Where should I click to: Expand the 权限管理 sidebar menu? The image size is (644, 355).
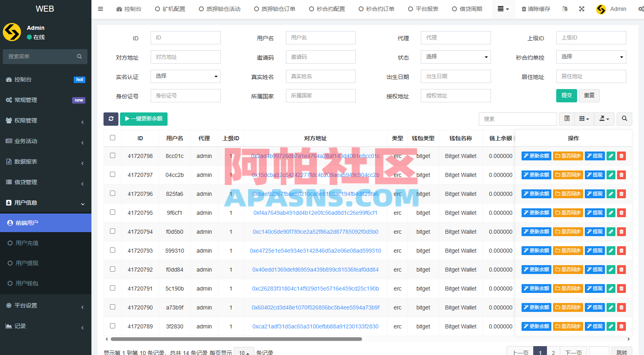(46, 120)
